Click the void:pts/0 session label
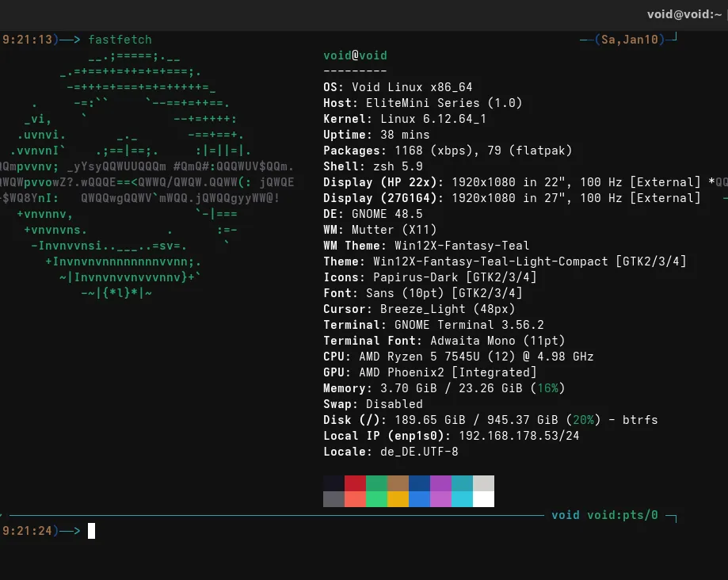This screenshot has width=728, height=580. [x=623, y=515]
